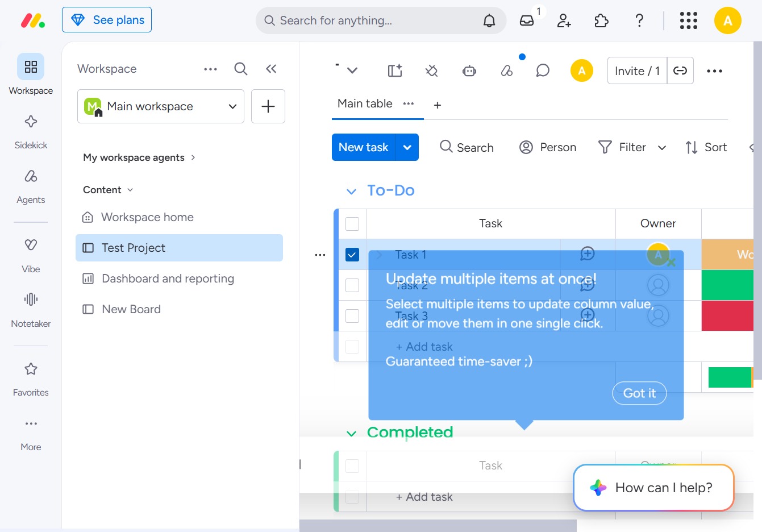Open More options in left rail

click(x=31, y=434)
